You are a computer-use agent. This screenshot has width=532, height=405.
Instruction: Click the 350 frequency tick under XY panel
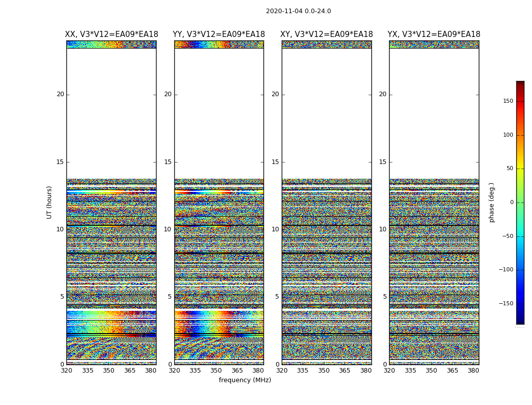point(324,371)
